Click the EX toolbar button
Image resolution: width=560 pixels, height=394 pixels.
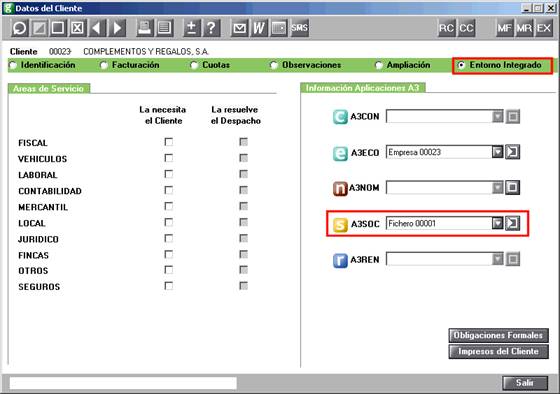pos(544,28)
